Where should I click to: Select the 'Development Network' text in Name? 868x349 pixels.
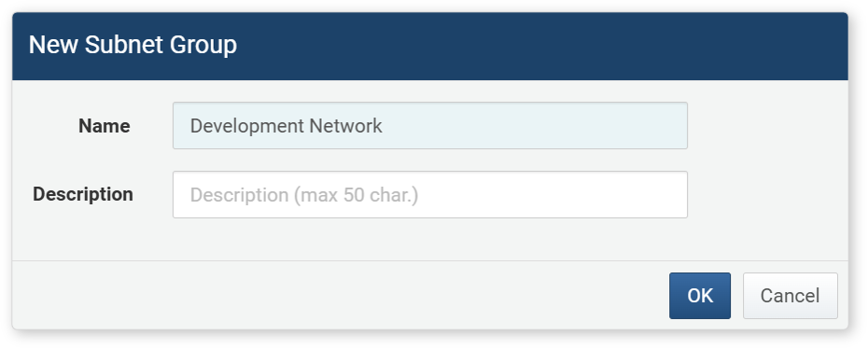click(x=287, y=126)
